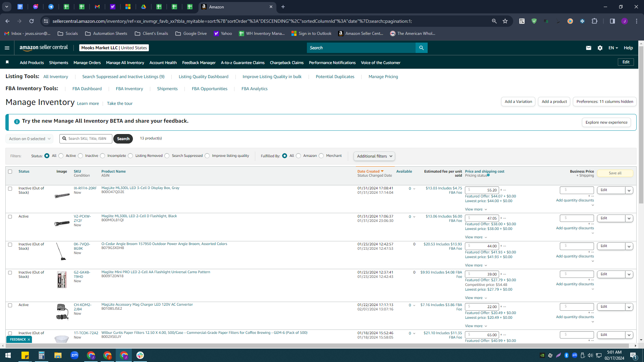Go to Feedback Manager

point(199,63)
